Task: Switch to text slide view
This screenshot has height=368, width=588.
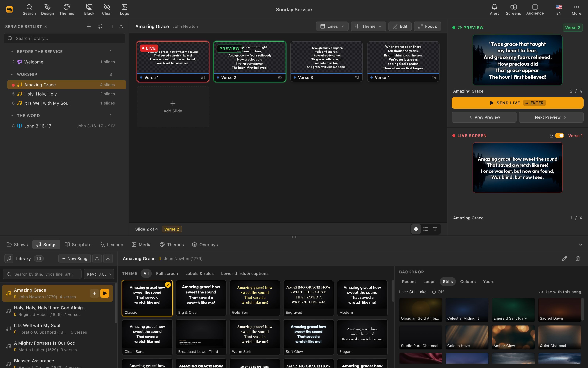Action: coord(435,229)
